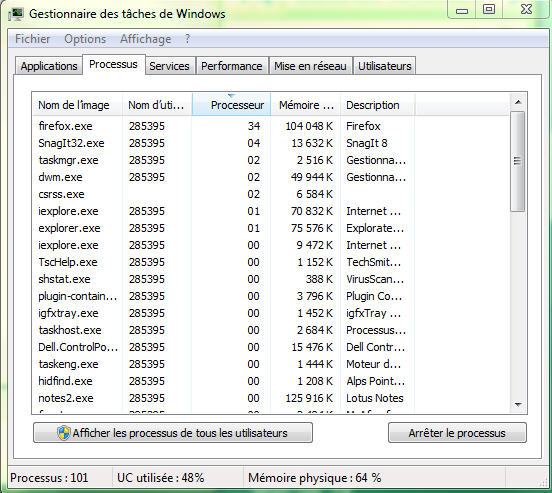Click the Lotus Notes description

click(375, 398)
